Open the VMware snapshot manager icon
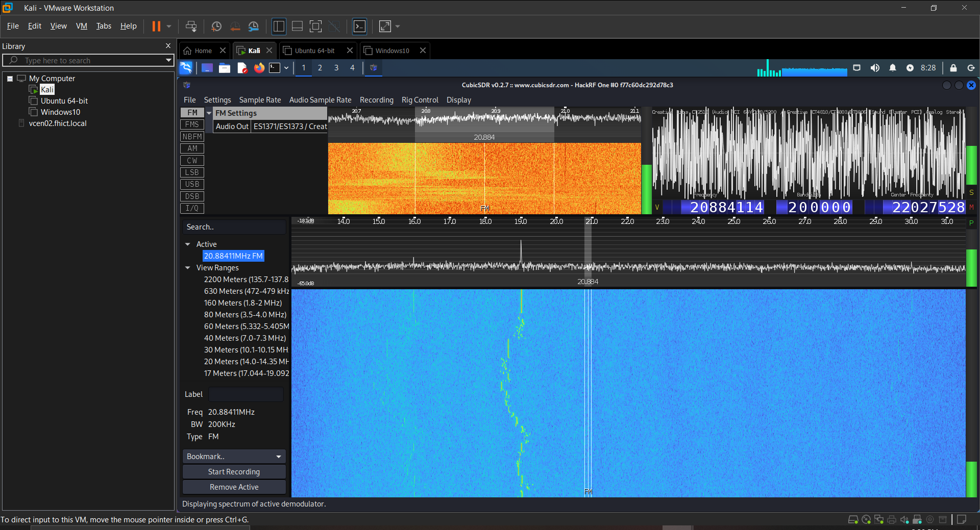 click(x=254, y=27)
